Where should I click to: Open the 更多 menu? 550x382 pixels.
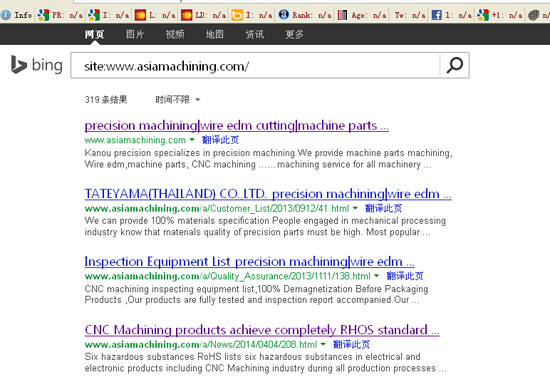point(294,34)
